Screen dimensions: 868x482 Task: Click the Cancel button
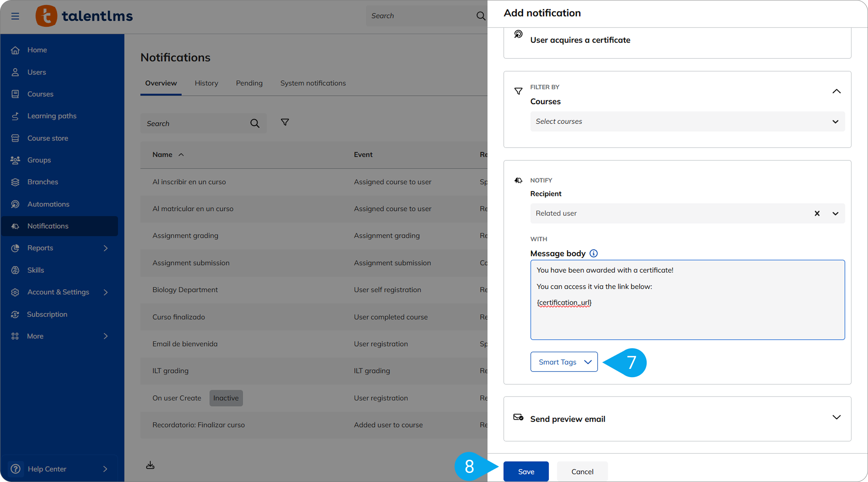click(x=582, y=471)
